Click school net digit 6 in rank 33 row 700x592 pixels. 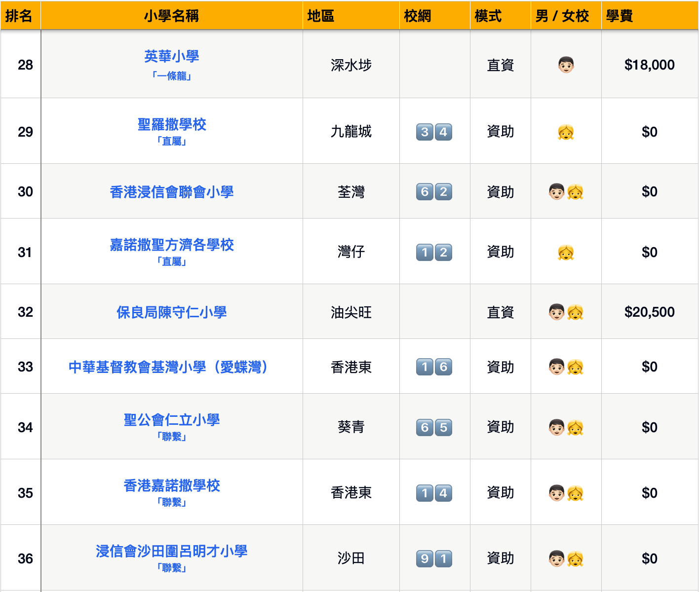point(443,367)
